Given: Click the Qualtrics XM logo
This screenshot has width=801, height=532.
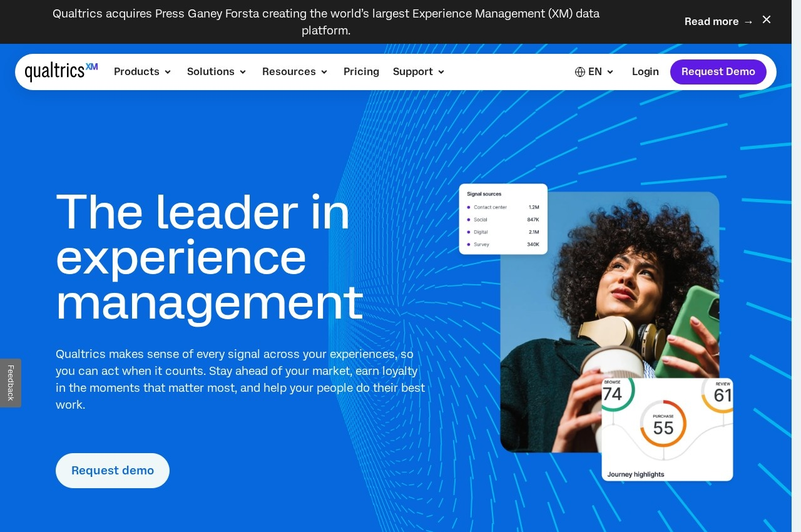Looking at the screenshot, I should tap(61, 71).
